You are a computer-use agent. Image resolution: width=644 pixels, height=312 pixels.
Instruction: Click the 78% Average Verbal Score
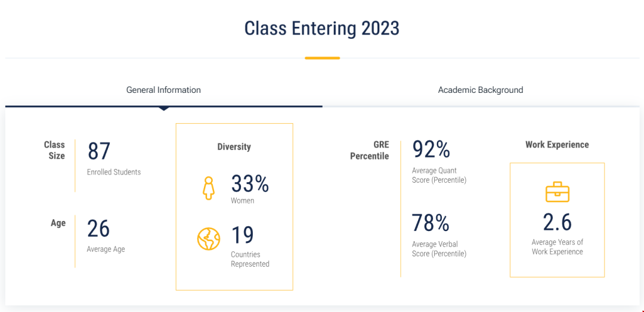[431, 223]
